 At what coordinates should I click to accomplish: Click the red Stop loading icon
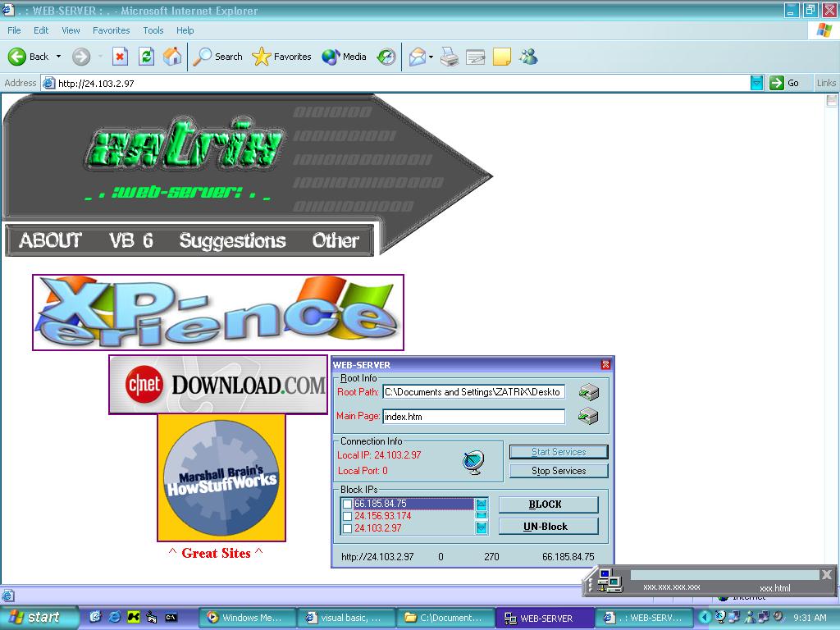click(120, 57)
